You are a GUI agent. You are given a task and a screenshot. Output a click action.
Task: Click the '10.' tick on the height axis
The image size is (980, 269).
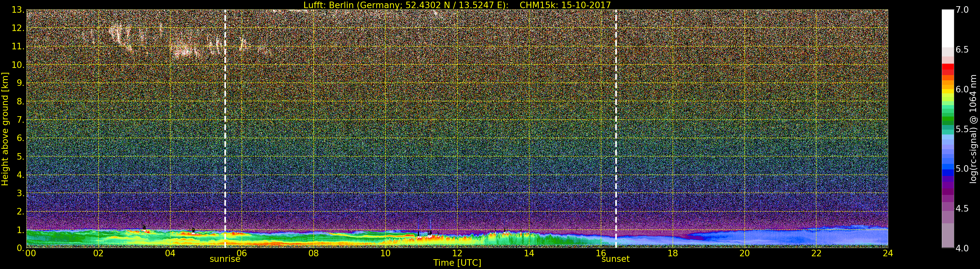[x=18, y=65]
